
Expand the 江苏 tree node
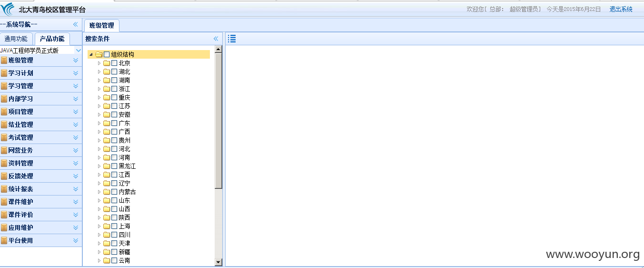pos(99,106)
